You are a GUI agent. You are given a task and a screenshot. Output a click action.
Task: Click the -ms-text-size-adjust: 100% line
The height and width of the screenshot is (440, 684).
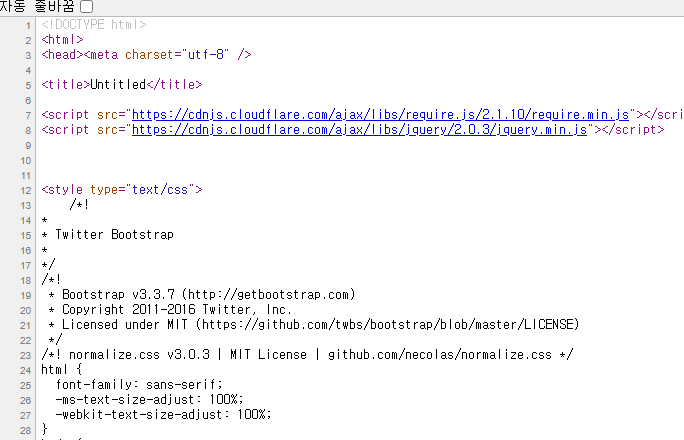(x=149, y=400)
